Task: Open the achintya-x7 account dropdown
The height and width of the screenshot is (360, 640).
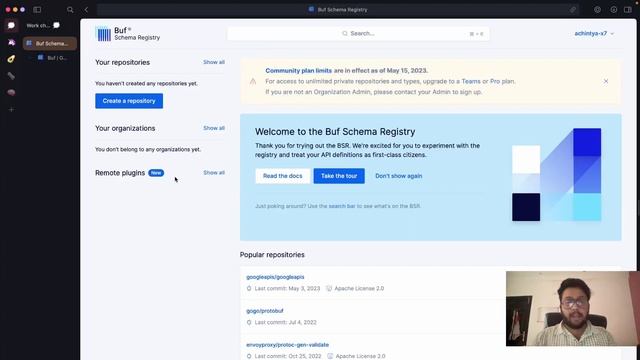Action: coord(594,33)
